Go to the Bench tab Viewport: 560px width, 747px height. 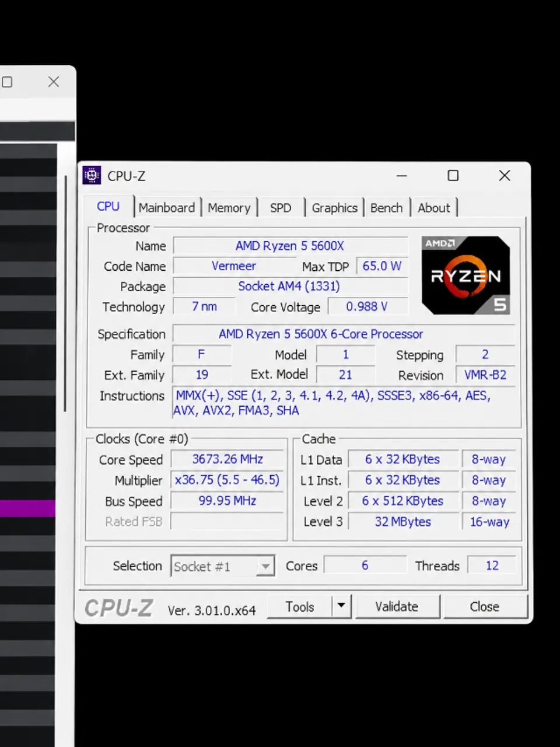tap(386, 208)
